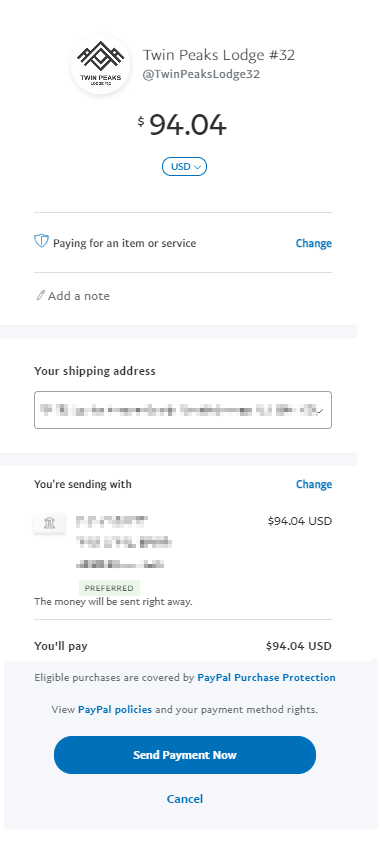Viewport: 380px width, 860px height.
Task: Edit the 94.04 payment amount
Action: click(188, 125)
